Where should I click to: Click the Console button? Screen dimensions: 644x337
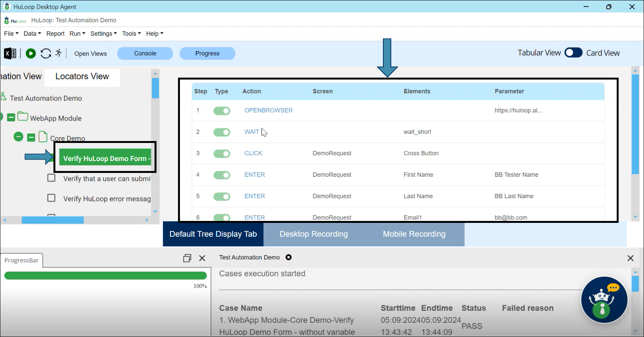[x=145, y=53]
